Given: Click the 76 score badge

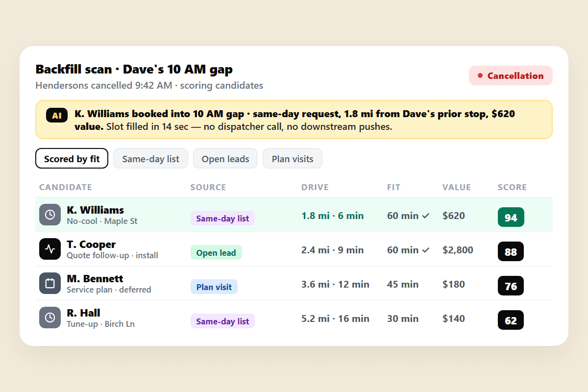Looking at the screenshot, I should [511, 286].
